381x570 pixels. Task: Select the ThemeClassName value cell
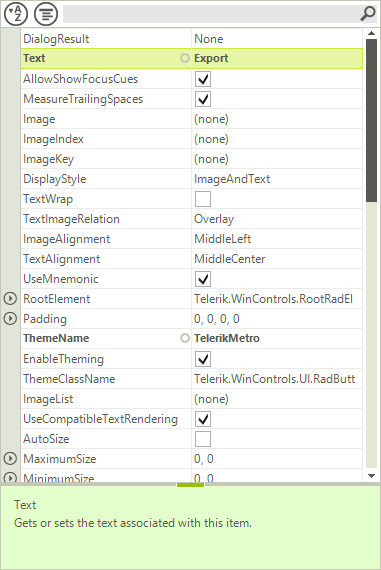[277, 379]
